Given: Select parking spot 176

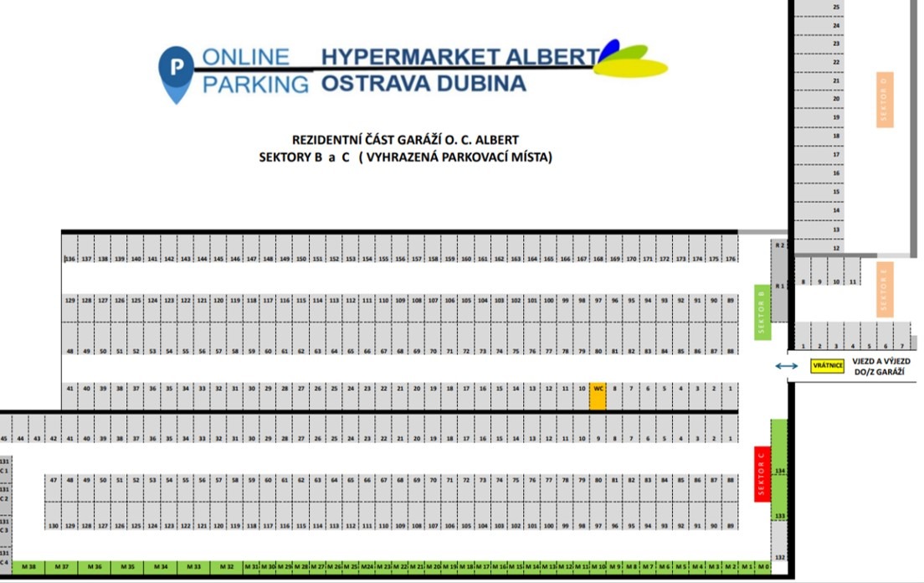Looking at the screenshot, I should click(731, 248).
